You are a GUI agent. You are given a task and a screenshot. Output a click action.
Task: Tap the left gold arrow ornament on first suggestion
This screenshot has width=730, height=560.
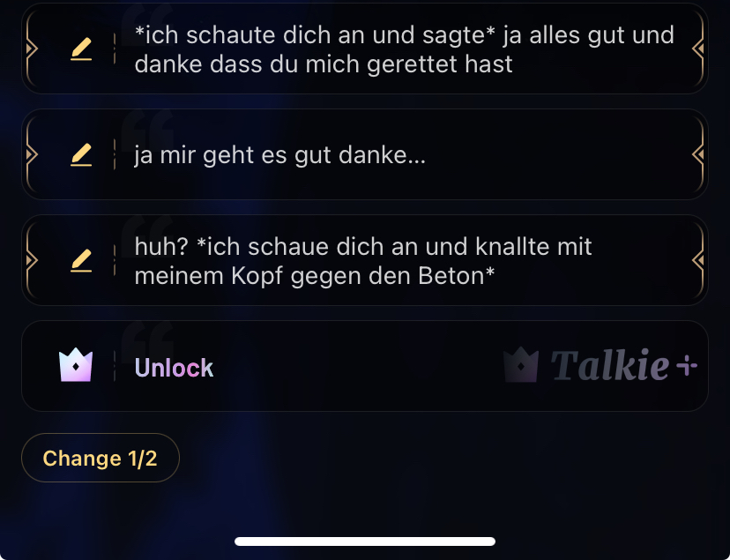31,49
